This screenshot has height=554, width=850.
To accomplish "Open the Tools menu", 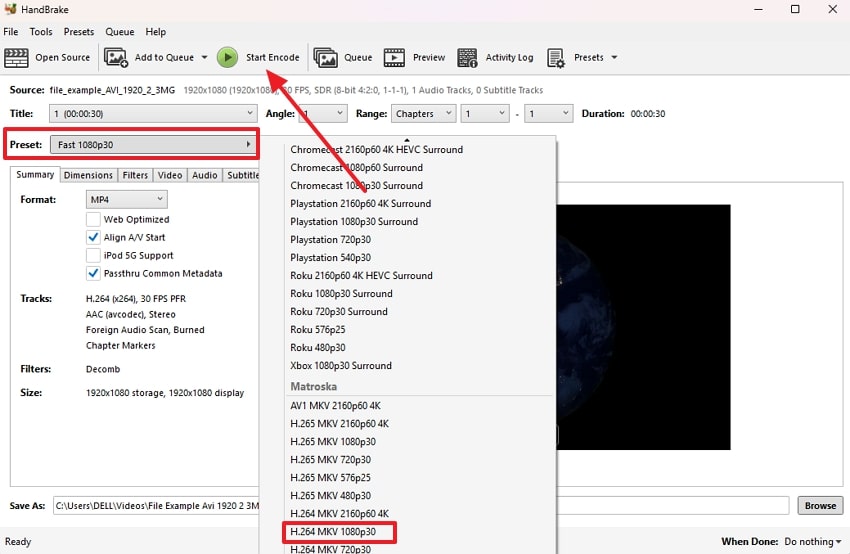I will pos(41,32).
